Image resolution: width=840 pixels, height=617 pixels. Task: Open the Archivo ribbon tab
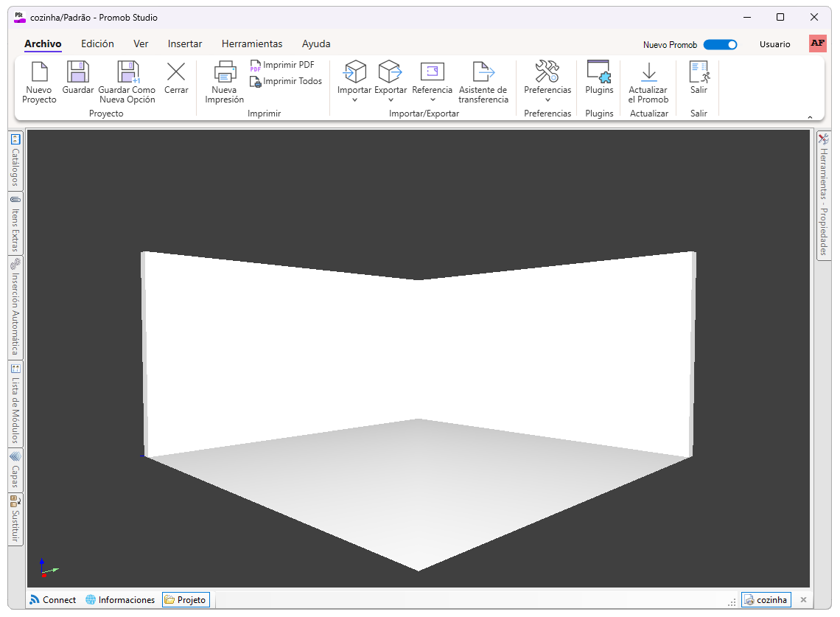point(43,44)
